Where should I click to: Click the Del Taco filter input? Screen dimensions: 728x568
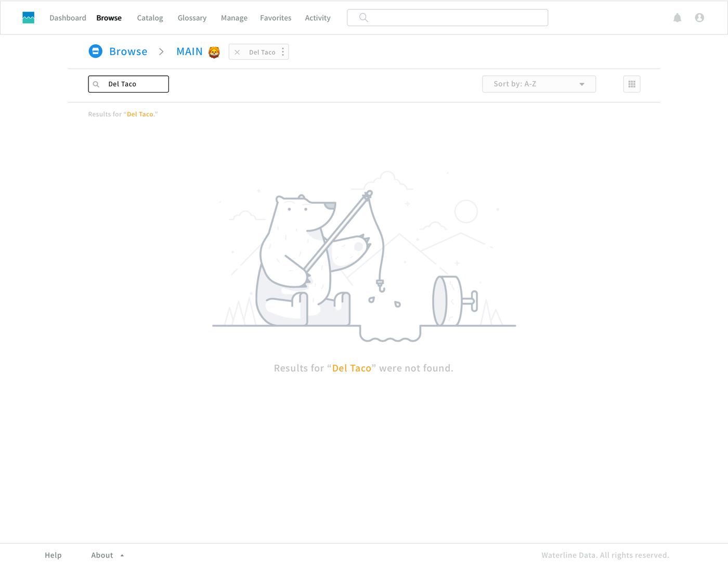(128, 84)
